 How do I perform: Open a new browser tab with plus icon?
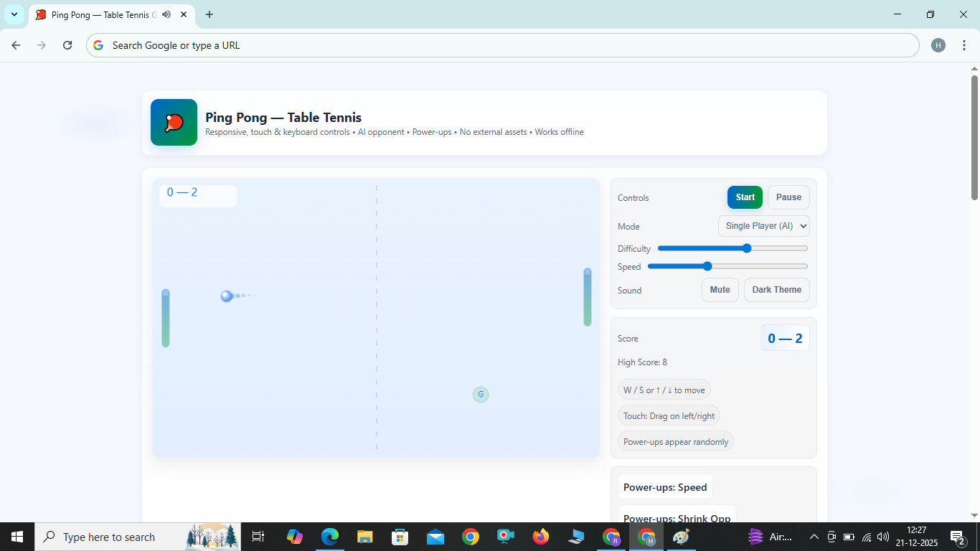[209, 14]
